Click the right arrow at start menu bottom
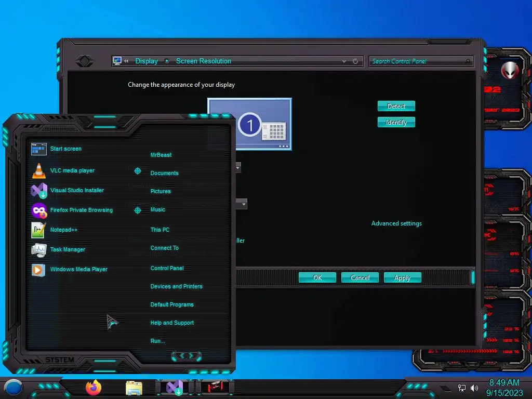The height and width of the screenshot is (399, 532). [191, 355]
